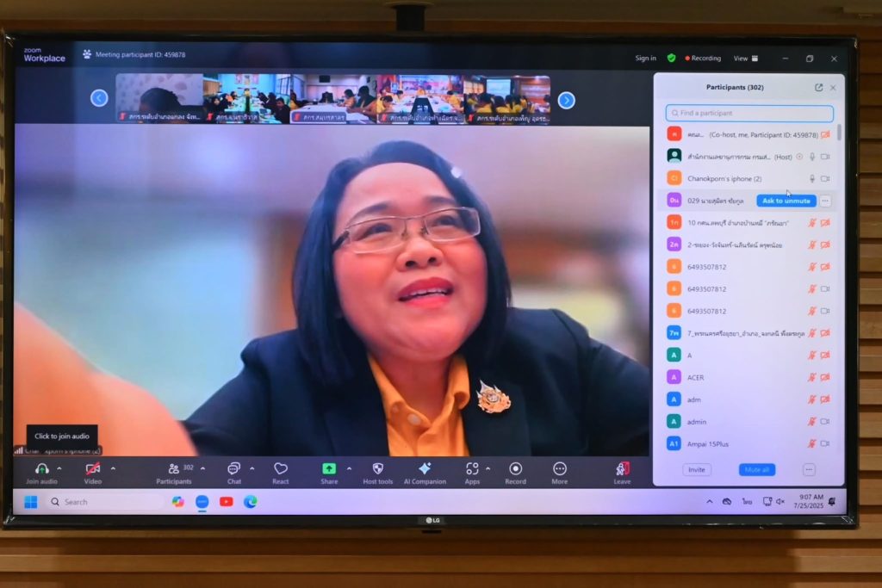Toggle camera for Chanokporn's iphone (2)
Viewport: 882px width, 588px height.
pos(825,179)
